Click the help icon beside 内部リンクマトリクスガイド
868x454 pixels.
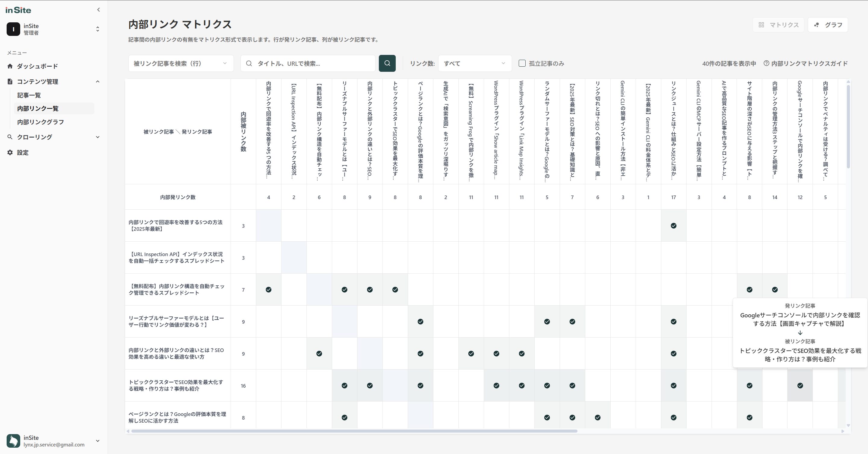point(766,63)
